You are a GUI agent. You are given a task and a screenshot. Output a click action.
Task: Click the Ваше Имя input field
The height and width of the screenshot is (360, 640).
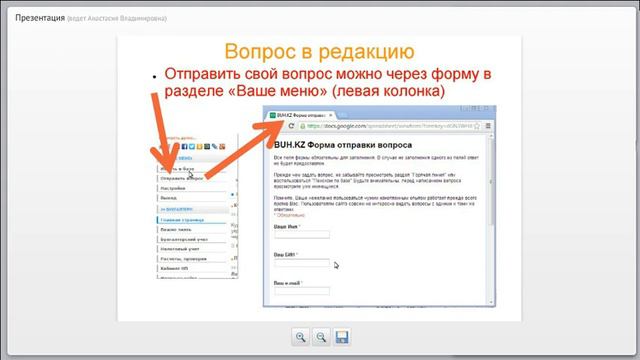(302, 235)
